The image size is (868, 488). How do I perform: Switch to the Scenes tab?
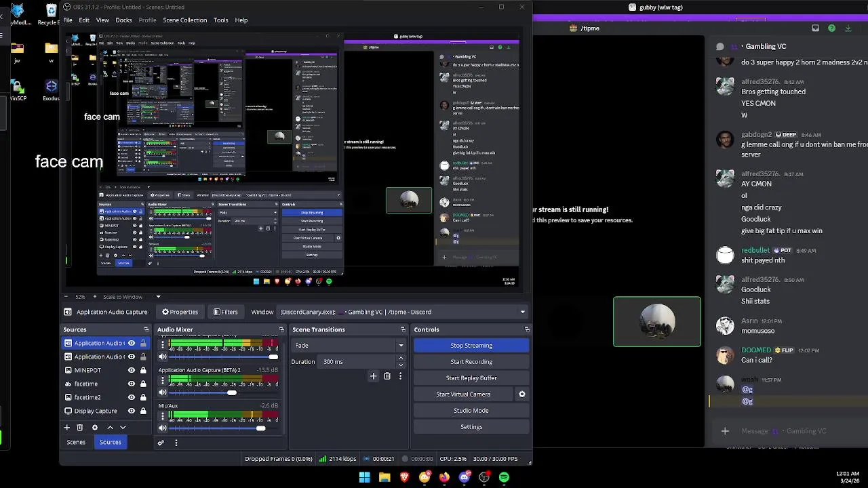click(76, 442)
